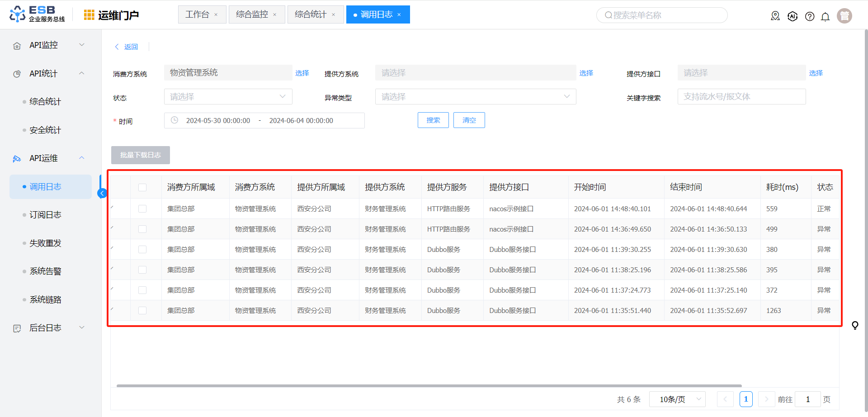Open the 运维门户 app grid icon

click(89, 15)
